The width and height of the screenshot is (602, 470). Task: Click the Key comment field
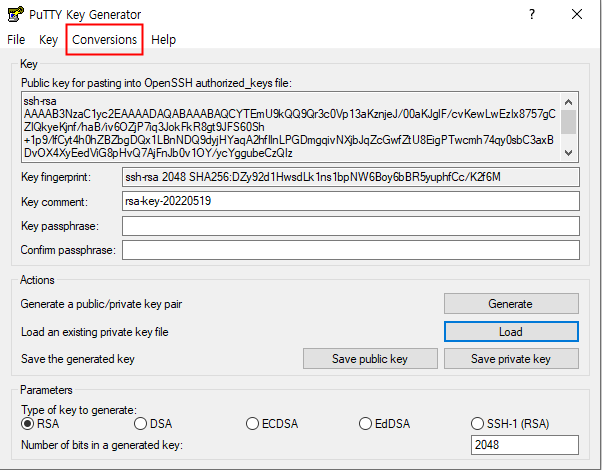[x=351, y=201]
